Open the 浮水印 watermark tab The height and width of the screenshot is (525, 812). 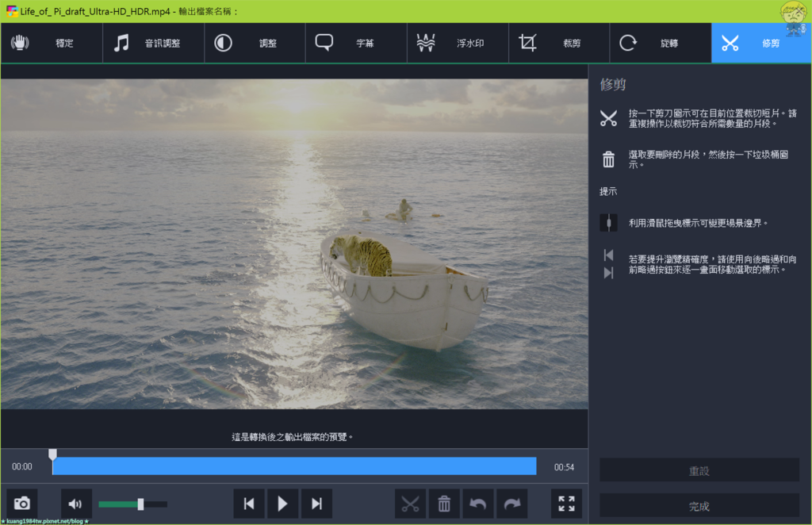[x=458, y=43]
